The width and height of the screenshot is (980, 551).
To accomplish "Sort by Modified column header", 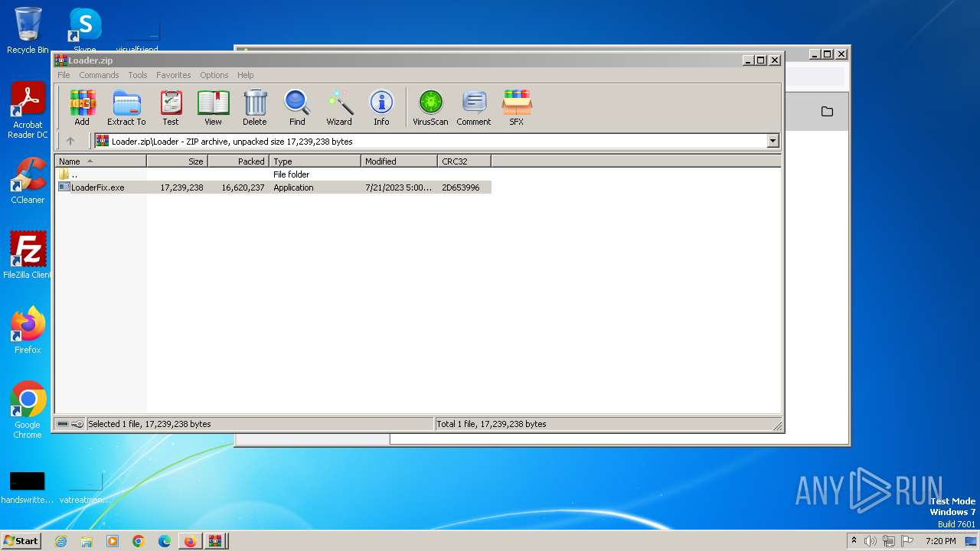I will [399, 161].
